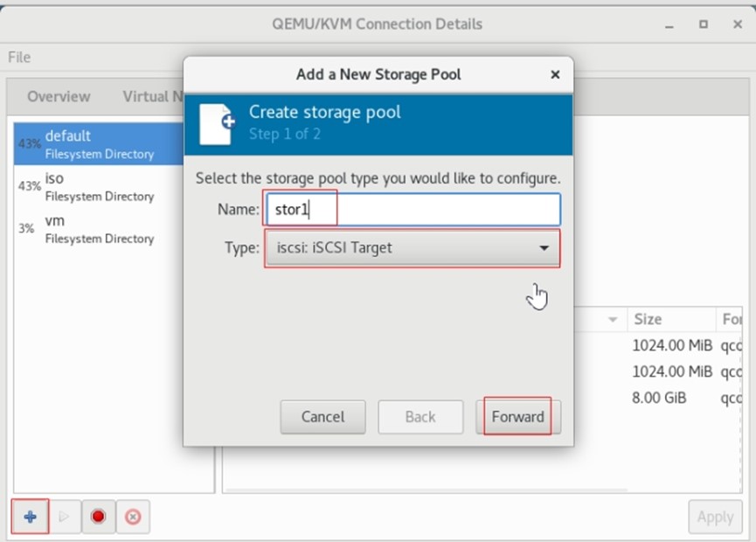Click the Name input field
The image size is (756, 542).
pyautogui.click(x=413, y=209)
